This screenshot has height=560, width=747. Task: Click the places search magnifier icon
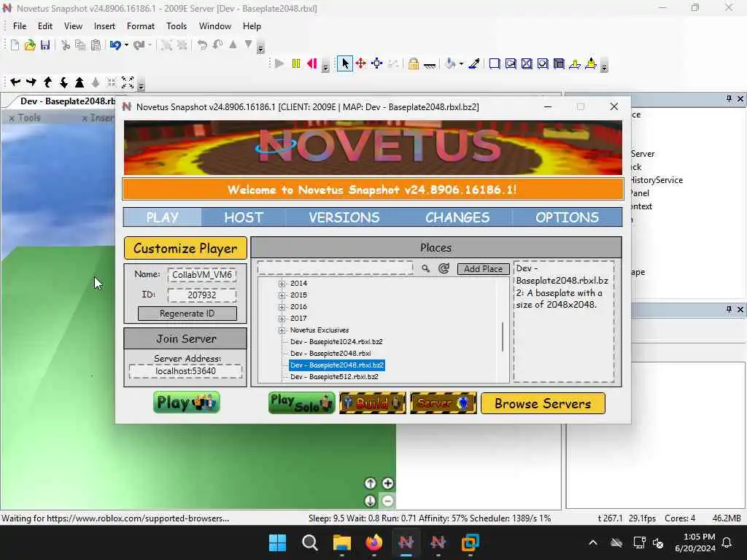point(425,268)
